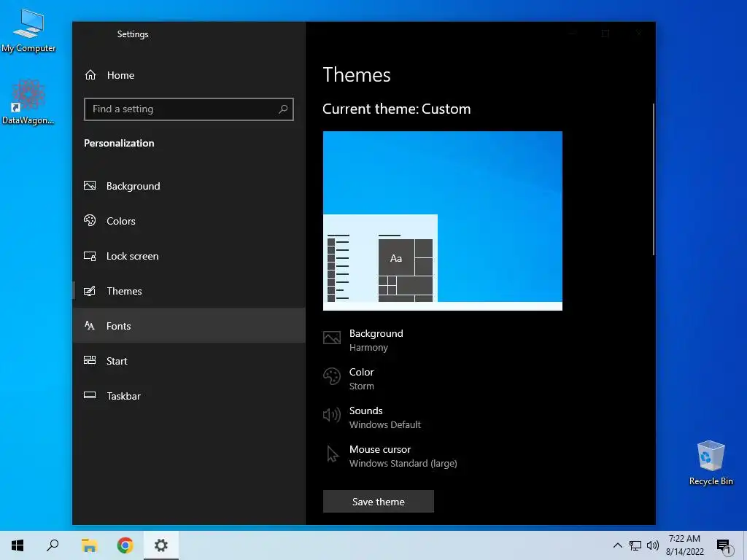The height and width of the screenshot is (560, 747).
Task: Click the volume icon in system tray
Action: [653, 545]
